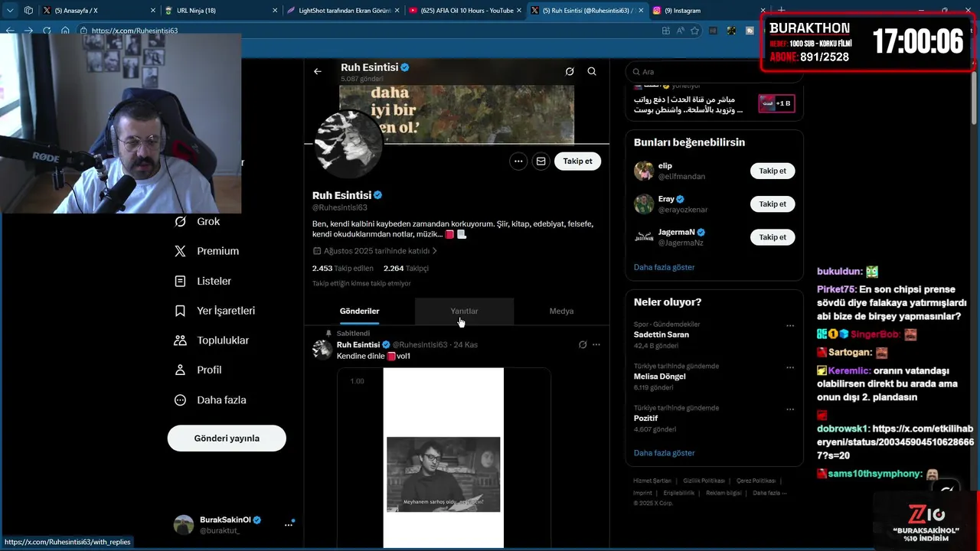
Task: Click the browser reload icon
Action: pos(47,31)
